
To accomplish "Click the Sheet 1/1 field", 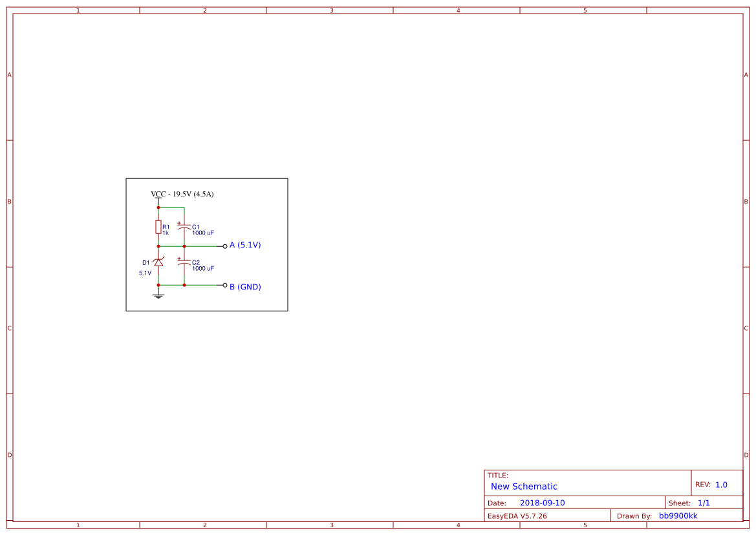I will coord(689,502).
